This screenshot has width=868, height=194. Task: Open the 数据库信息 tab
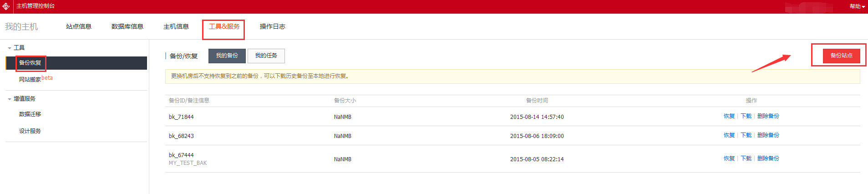coord(127,26)
